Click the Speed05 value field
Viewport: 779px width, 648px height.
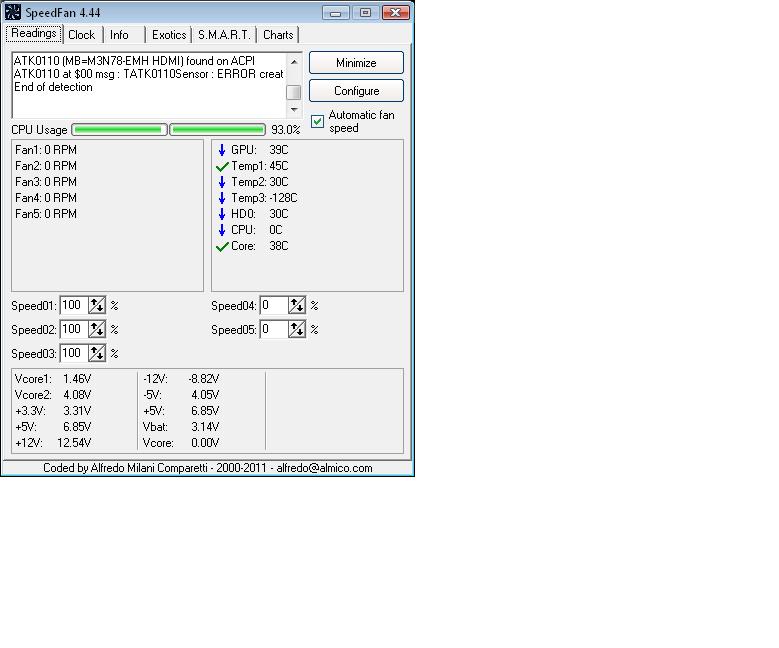pos(274,329)
